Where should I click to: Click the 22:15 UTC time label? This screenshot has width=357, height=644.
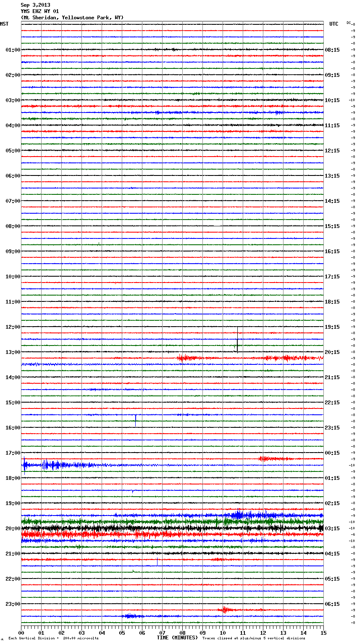coord(332,403)
